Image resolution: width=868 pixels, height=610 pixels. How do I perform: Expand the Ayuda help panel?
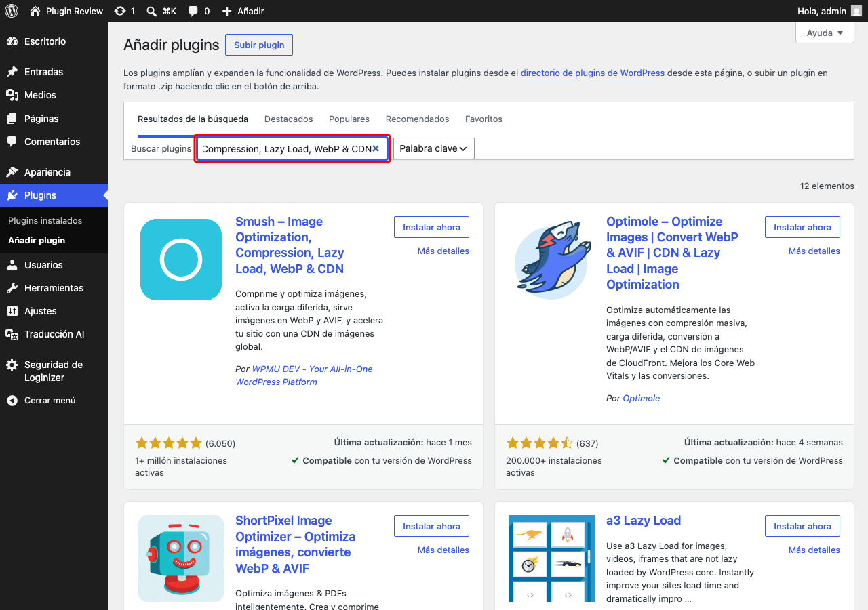[825, 33]
